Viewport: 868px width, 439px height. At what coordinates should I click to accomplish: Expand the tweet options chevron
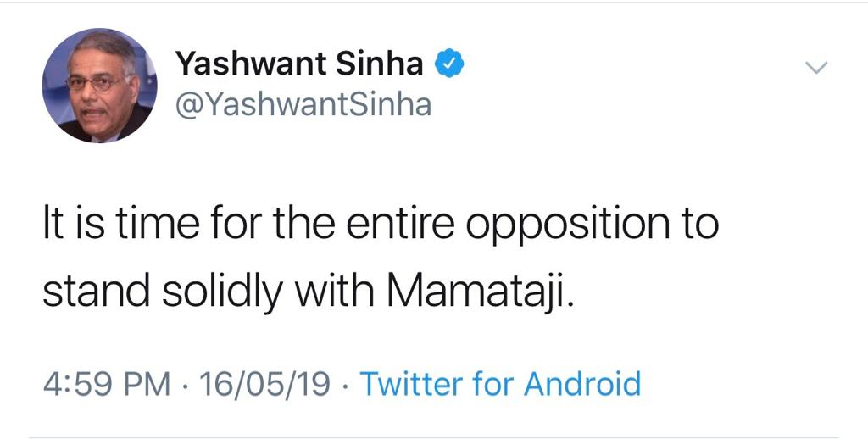click(x=816, y=68)
